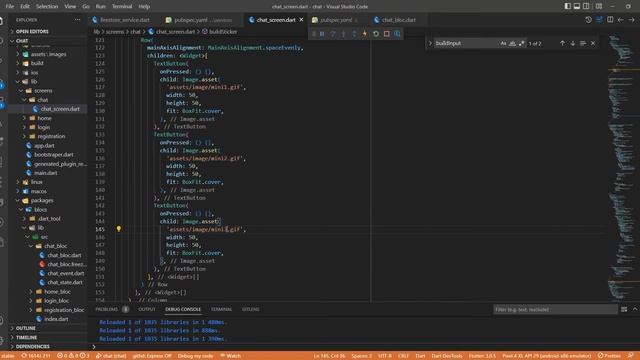Collapse the packages folder
Image resolution: width=640 pixels, height=360 pixels.
pos(48,200)
